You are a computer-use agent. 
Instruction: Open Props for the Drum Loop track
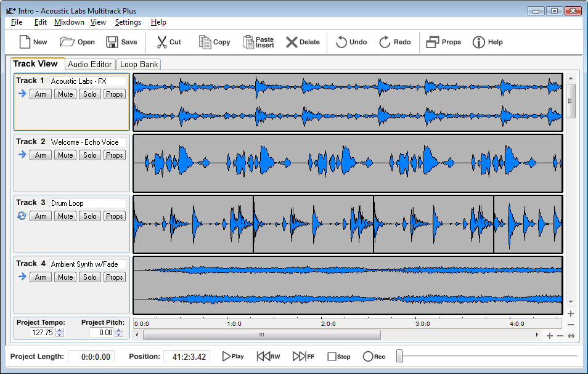click(x=115, y=216)
